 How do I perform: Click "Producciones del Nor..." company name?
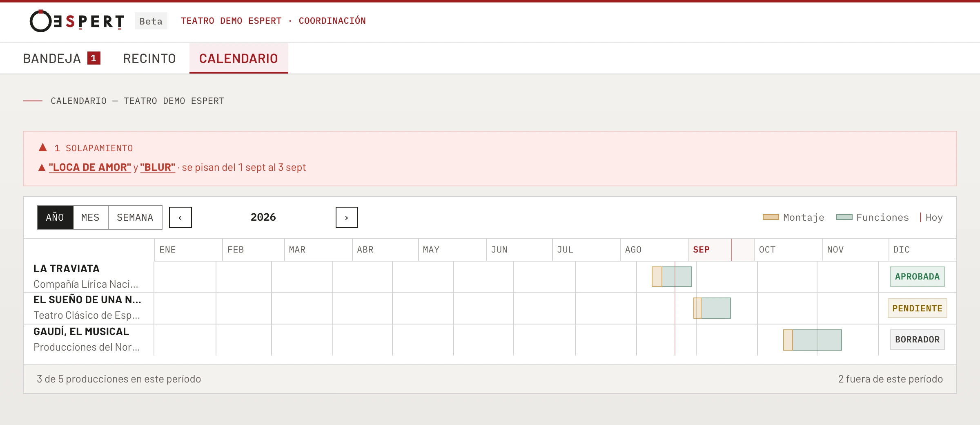coord(87,347)
